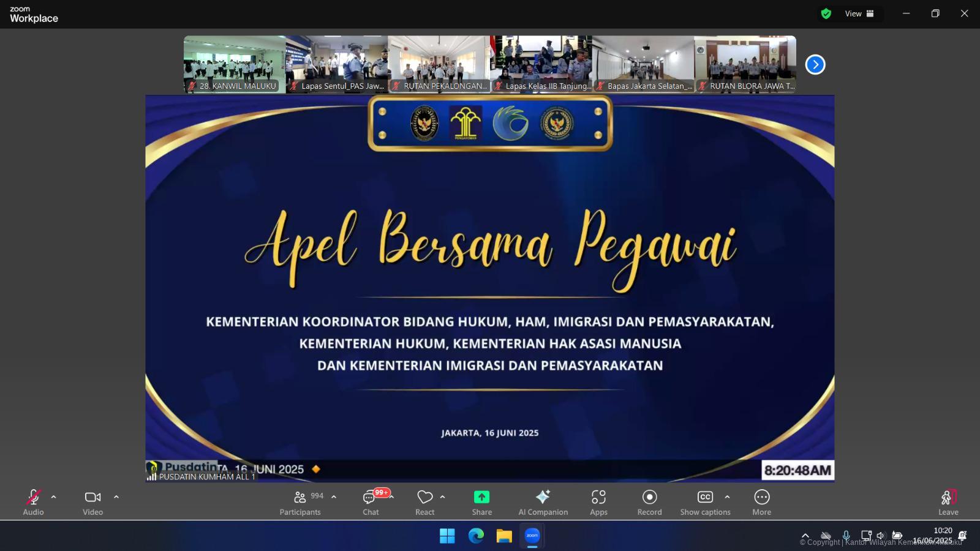980x551 pixels.
Task: Expand the Audio options arrow
Action: click(54, 497)
